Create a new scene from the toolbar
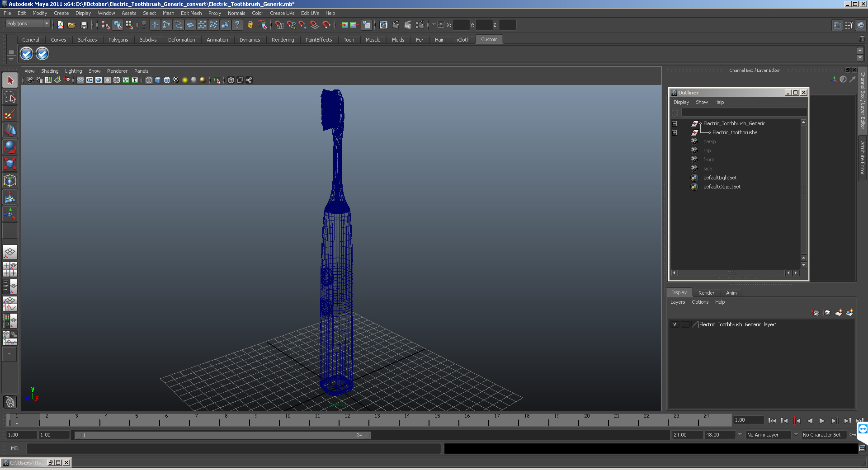The width and height of the screenshot is (868, 470). coord(61,25)
